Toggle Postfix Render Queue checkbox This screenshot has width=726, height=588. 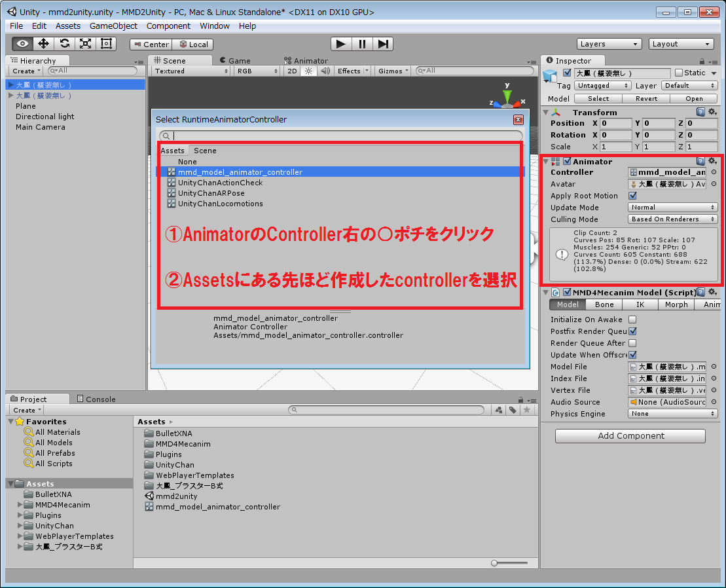pyautogui.click(x=632, y=331)
